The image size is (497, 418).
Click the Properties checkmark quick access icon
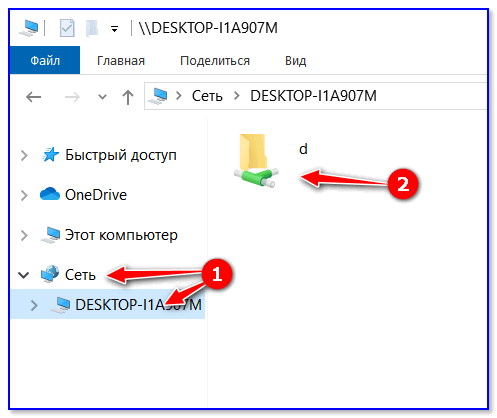pos(67,28)
